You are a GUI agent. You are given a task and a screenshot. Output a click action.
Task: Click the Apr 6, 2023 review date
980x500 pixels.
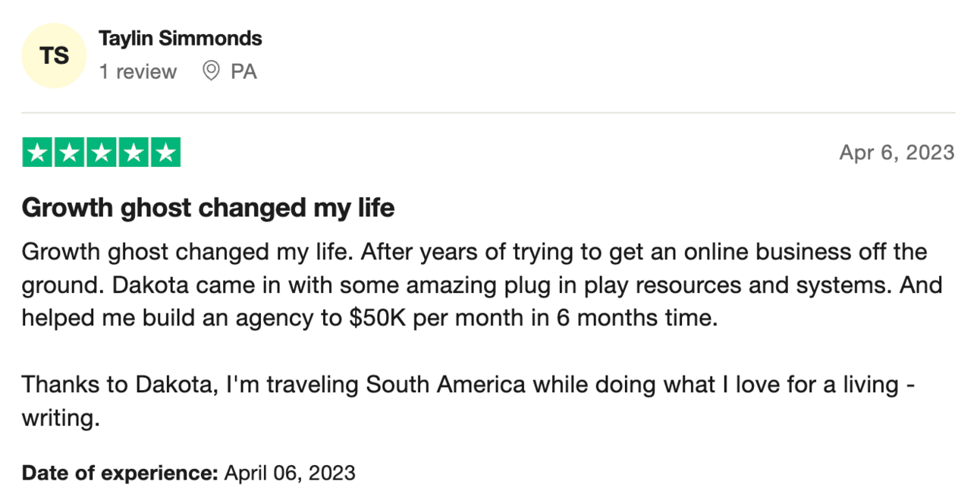tap(897, 153)
